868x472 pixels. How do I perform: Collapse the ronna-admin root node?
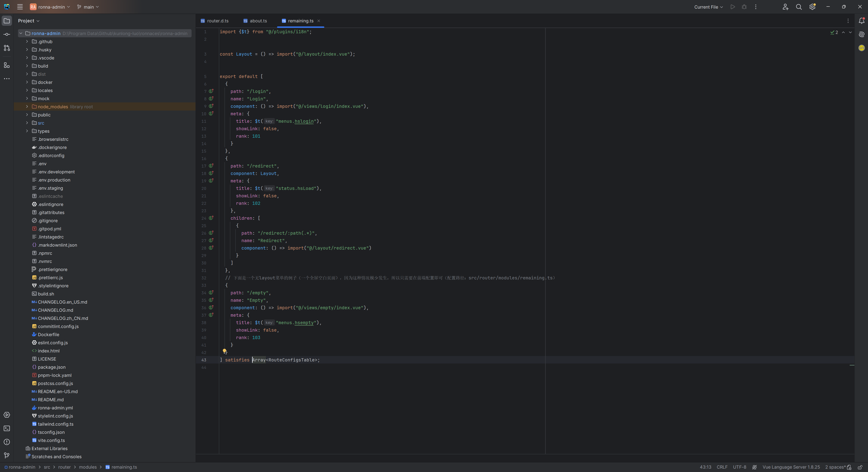coord(21,33)
